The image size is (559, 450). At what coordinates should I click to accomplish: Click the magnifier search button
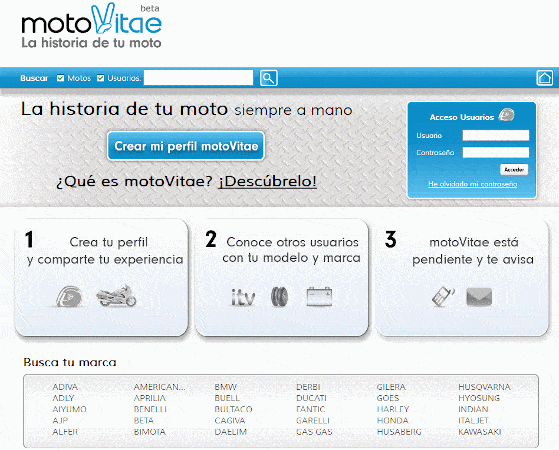point(268,78)
